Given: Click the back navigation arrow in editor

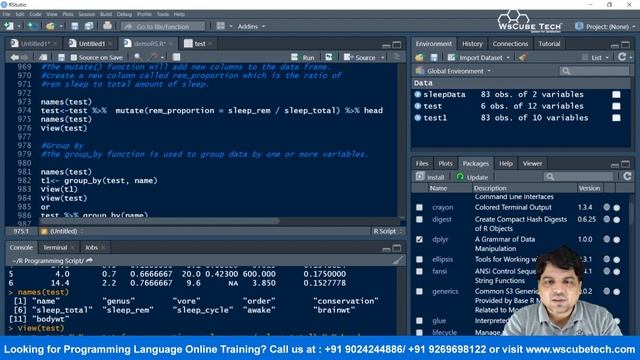Looking at the screenshot, I should point(14,58).
